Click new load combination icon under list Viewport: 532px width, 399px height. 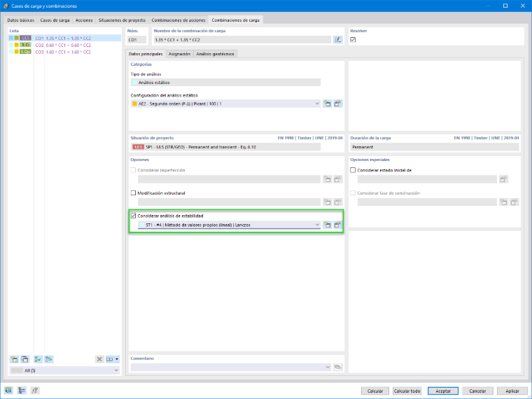(x=14, y=359)
